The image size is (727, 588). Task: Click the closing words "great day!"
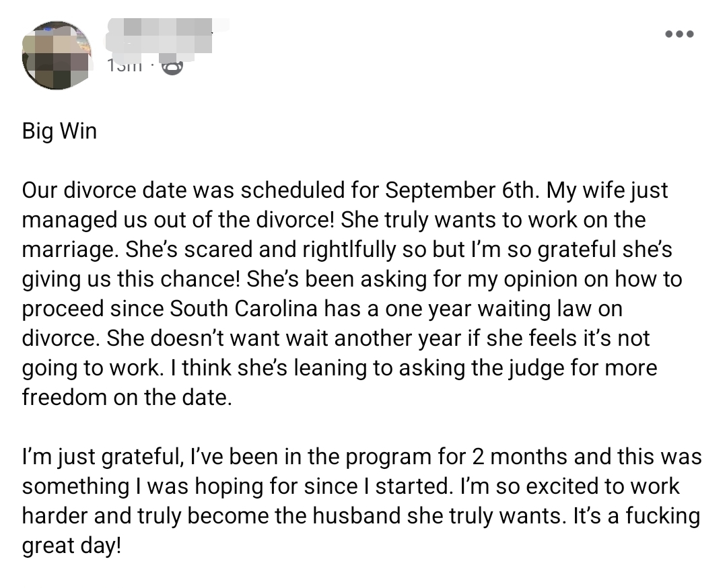point(72,545)
